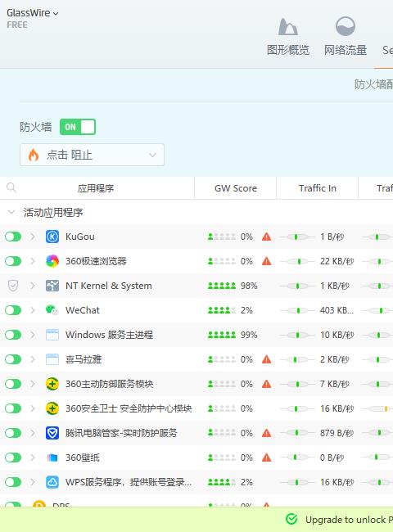Expand the 喜马拉雅 row chevron

[33, 359]
